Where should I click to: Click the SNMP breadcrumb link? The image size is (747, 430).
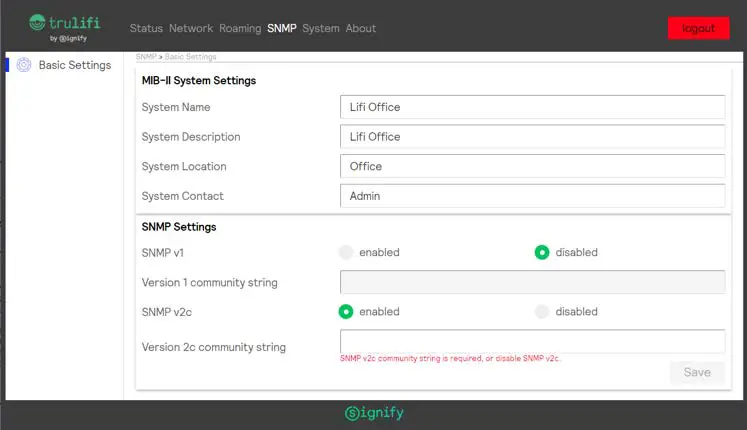pos(146,57)
